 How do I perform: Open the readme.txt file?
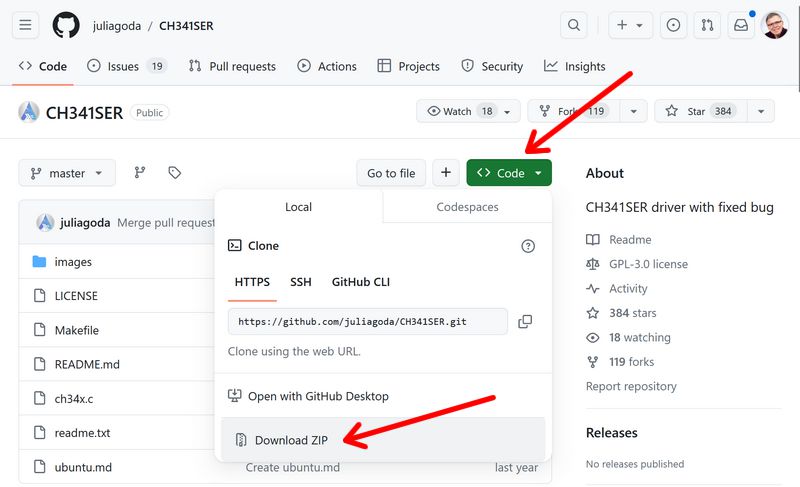point(83,433)
